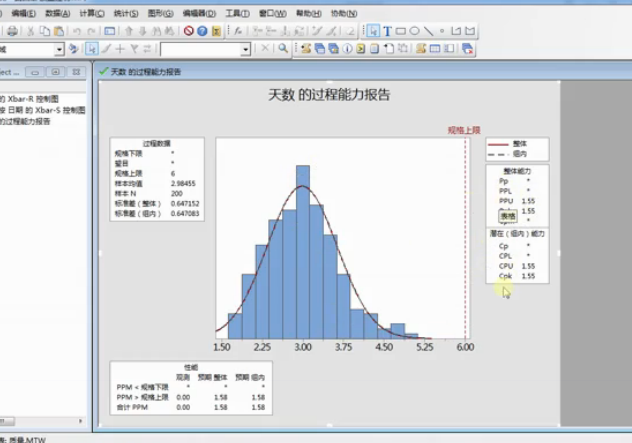
Task: Activate the crosshair plus tool icon
Action: coord(120,49)
